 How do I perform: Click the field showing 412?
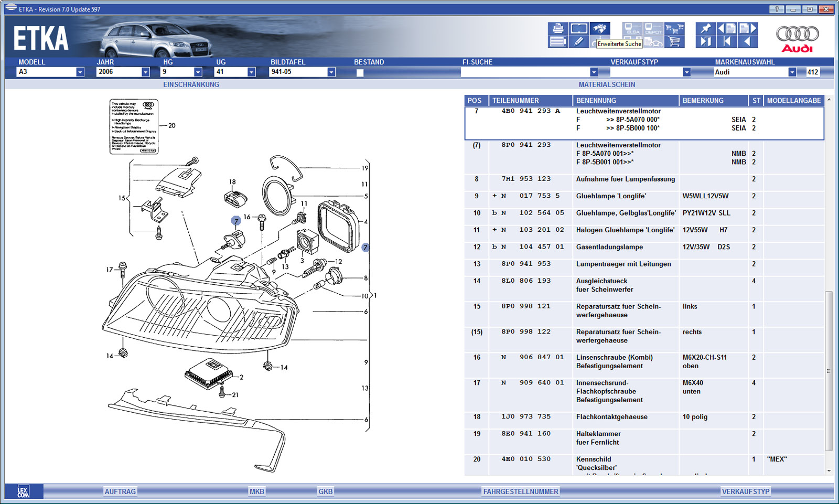coord(813,72)
